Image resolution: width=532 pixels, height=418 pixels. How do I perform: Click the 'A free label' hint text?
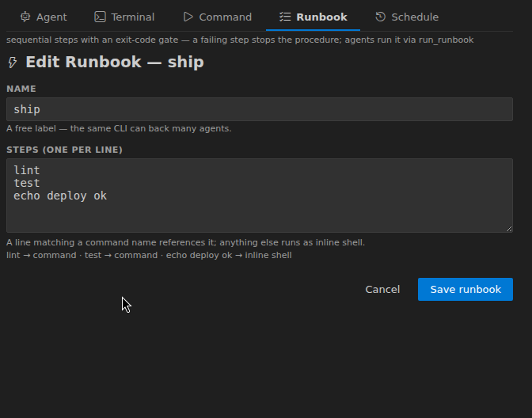click(119, 128)
